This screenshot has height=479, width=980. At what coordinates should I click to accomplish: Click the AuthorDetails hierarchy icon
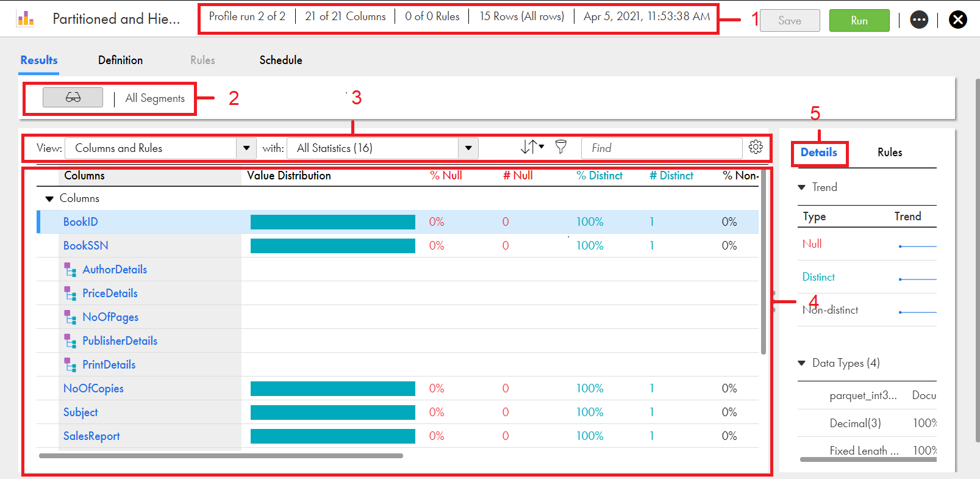point(70,270)
